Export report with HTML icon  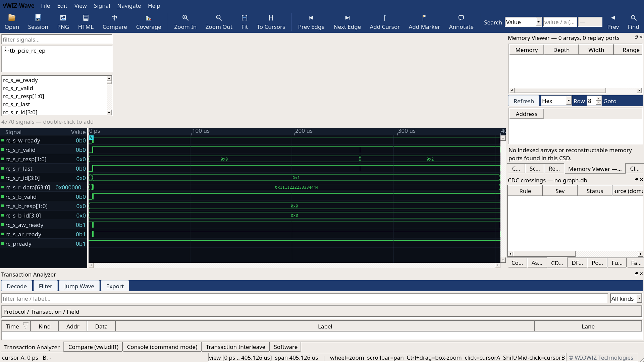click(x=86, y=22)
